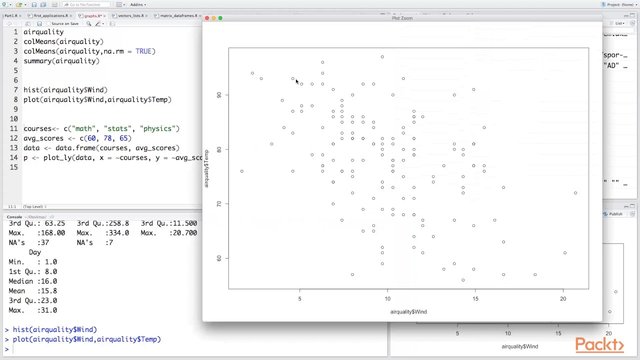
Task: Open the Project (None) dropdown
Action: [x=619, y=4]
